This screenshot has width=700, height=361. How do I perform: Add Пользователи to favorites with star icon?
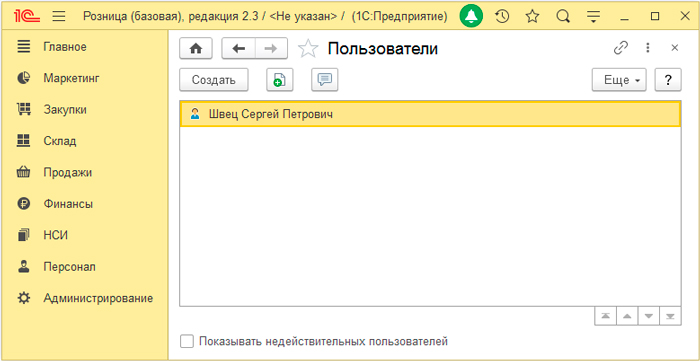click(x=308, y=48)
